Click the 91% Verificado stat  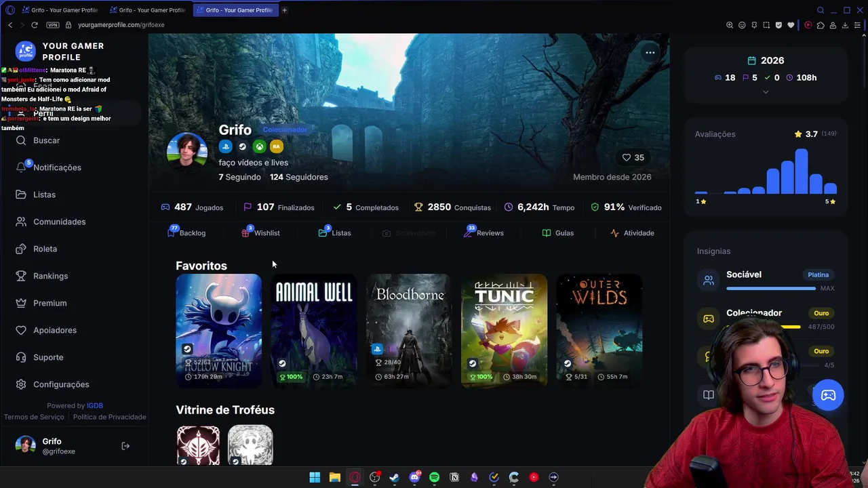coord(626,207)
